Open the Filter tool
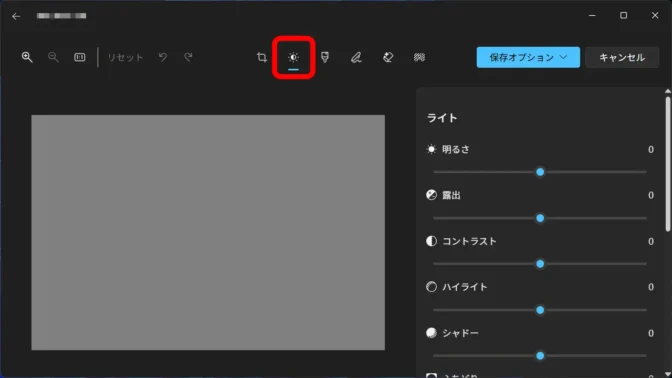The height and width of the screenshot is (378, 672). click(x=325, y=57)
